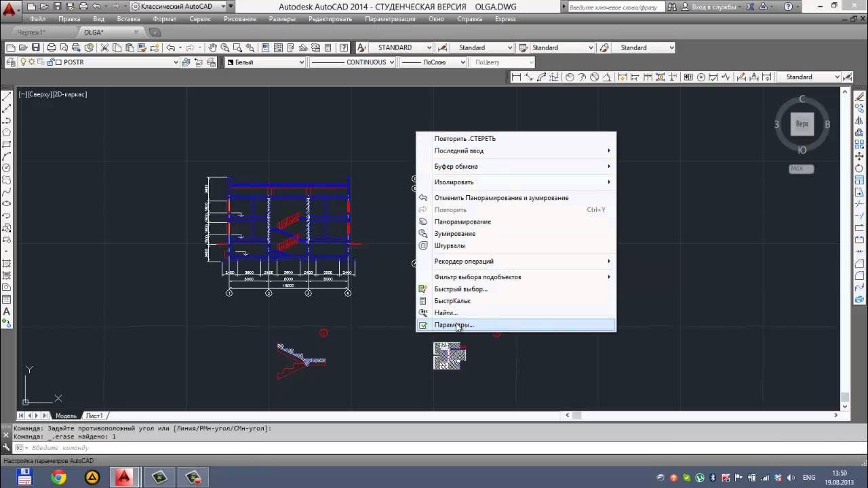Image resolution: width=868 pixels, height=488 pixels.
Task: Select the Trim modify tool
Action: [859, 203]
